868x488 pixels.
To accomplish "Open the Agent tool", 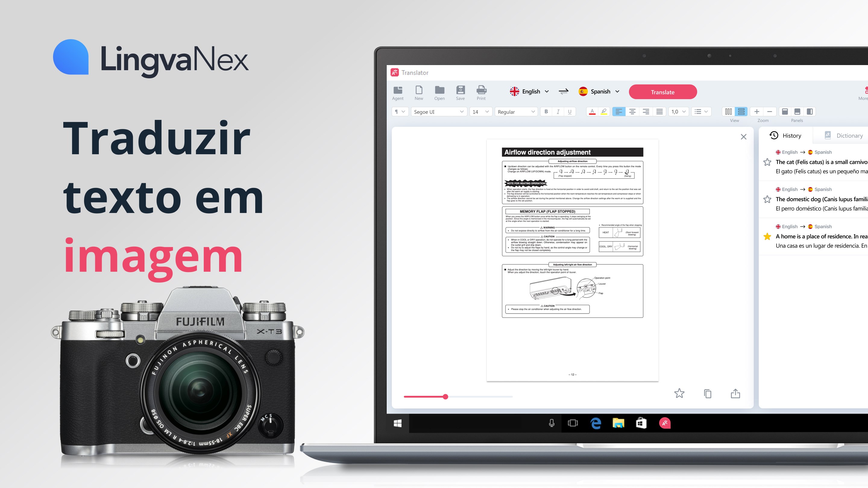I will click(396, 91).
